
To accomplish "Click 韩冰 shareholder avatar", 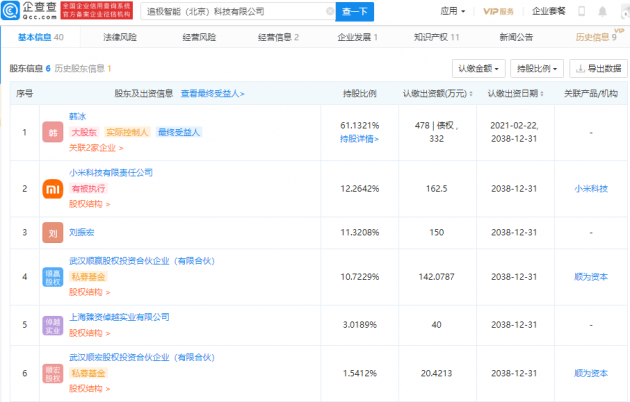I will point(53,132).
